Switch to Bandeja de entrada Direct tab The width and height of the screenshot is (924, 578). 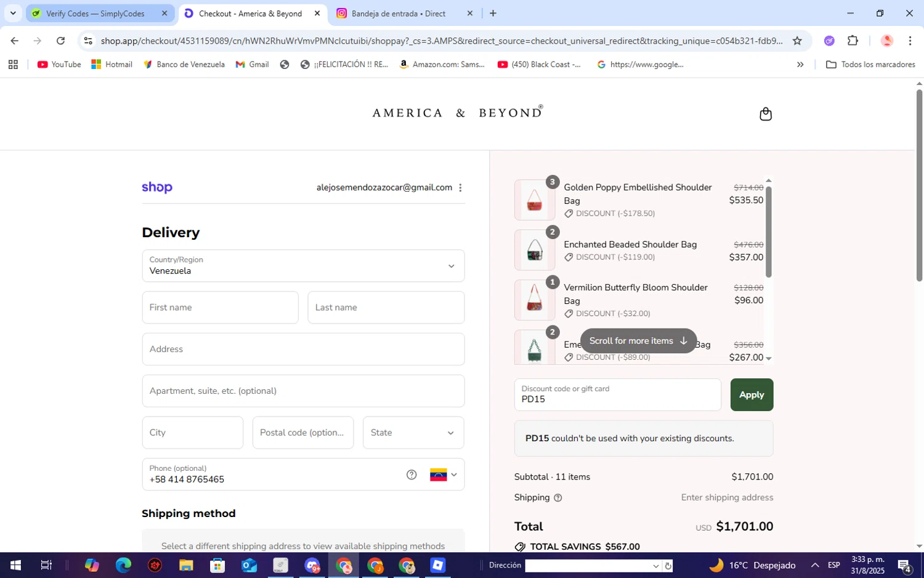click(398, 13)
